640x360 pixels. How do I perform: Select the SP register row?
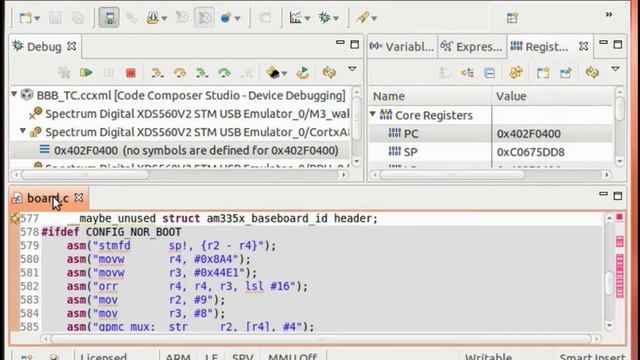[x=491, y=152]
